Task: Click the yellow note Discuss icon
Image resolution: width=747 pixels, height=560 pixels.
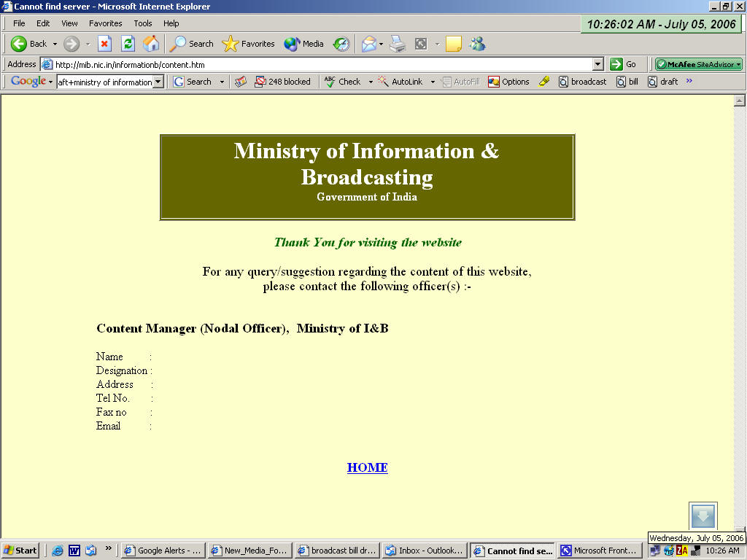Action: tap(454, 44)
